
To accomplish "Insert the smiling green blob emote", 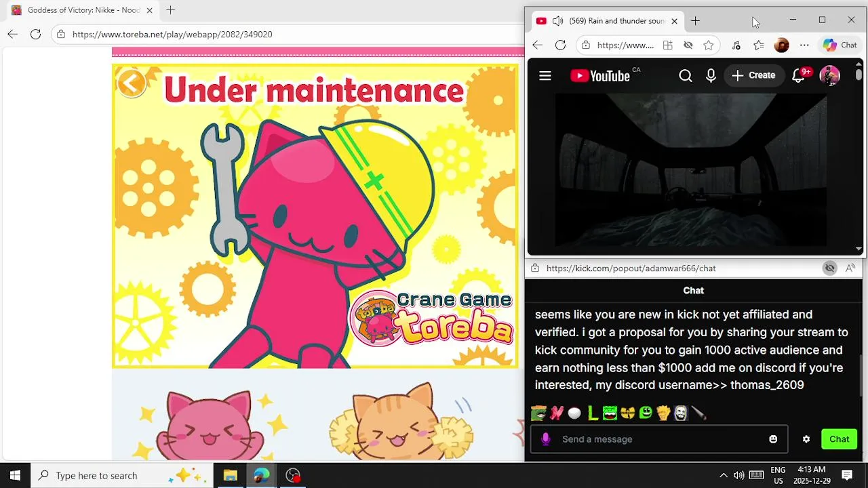I will [646, 413].
